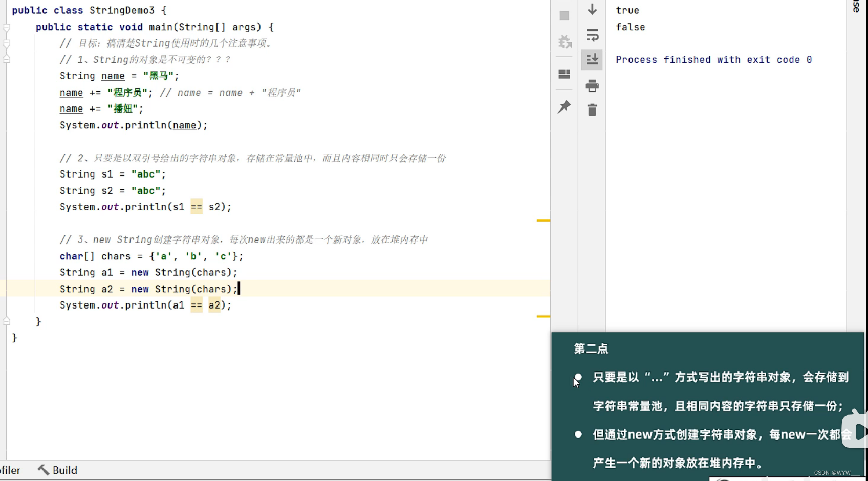This screenshot has height=481, width=868.
Task: Click the CSDN @WYW watermark link
Action: pos(830,473)
